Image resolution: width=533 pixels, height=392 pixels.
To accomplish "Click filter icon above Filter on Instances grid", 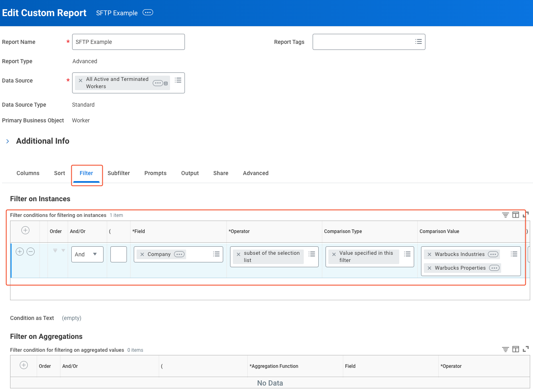I will [505, 215].
